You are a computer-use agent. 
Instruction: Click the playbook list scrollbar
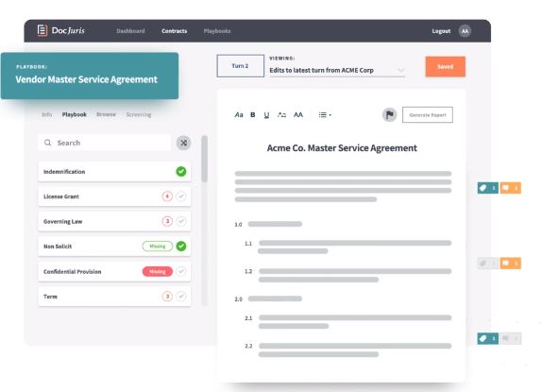[x=205, y=159]
